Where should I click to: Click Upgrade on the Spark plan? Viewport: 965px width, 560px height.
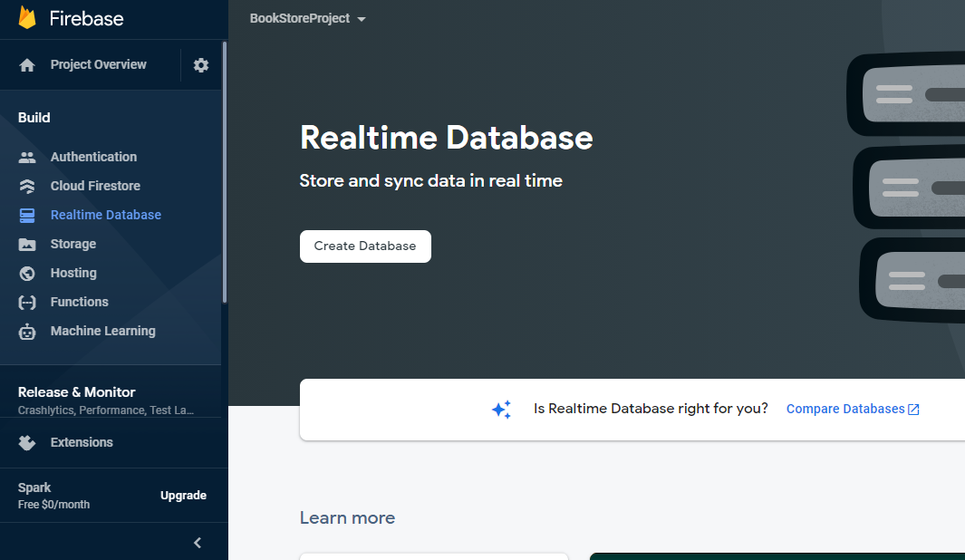[x=183, y=496]
